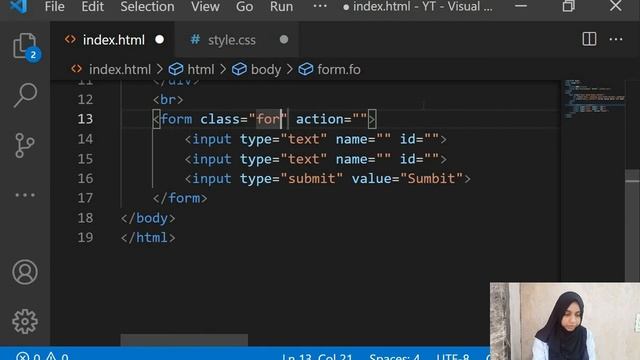Click the closing body tag on line 18
The image size is (640, 360).
148,218
